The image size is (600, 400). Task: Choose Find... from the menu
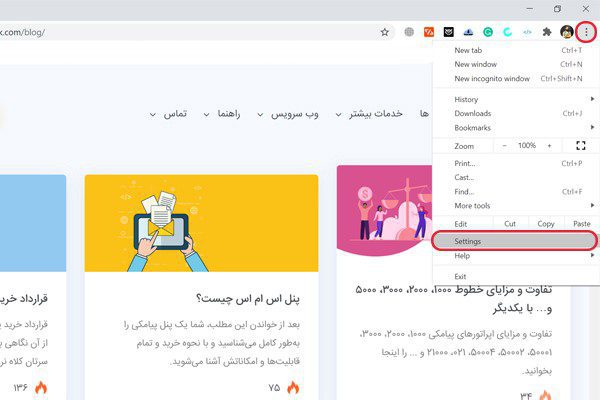pos(516,192)
